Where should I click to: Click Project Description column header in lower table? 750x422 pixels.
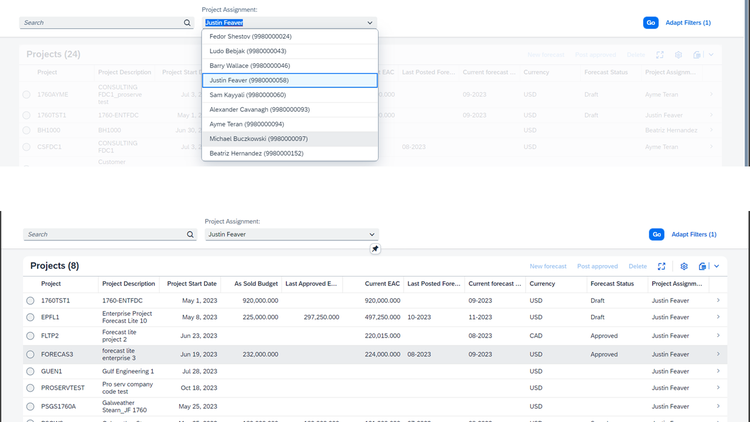129,284
